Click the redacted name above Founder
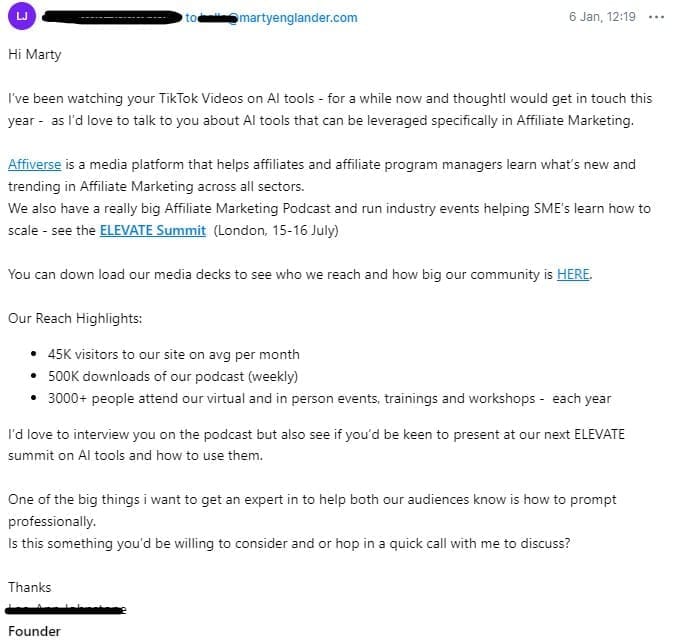The image size is (679, 640). [x=66, y=609]
